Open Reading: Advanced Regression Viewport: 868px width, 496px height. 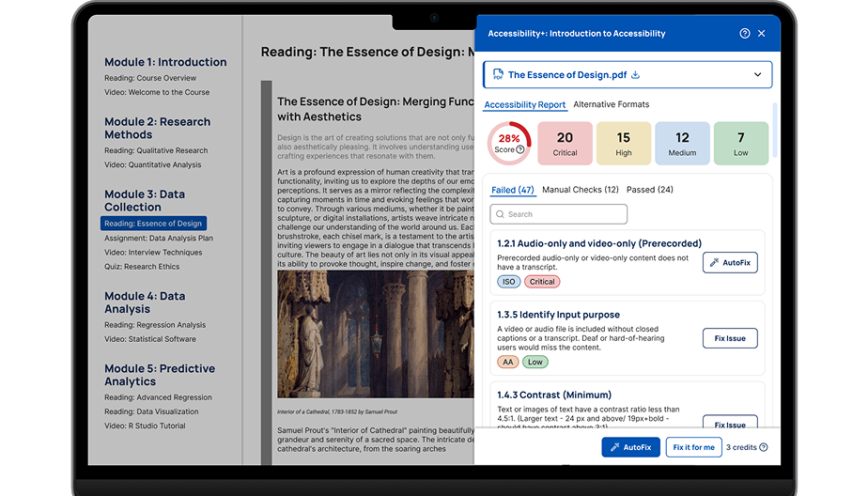point(158,397)
